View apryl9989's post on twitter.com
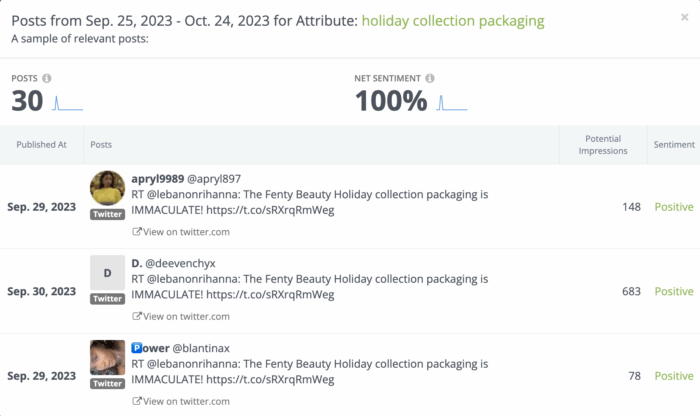Image resolution: width=700 pixels, height=416 pixels. click(181, 232)
